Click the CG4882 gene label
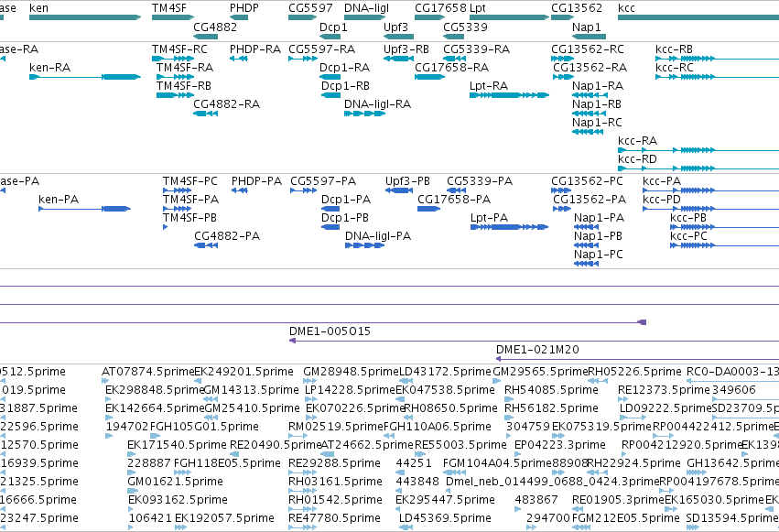The width and height of the screenshot is (779, 532). 215,27
